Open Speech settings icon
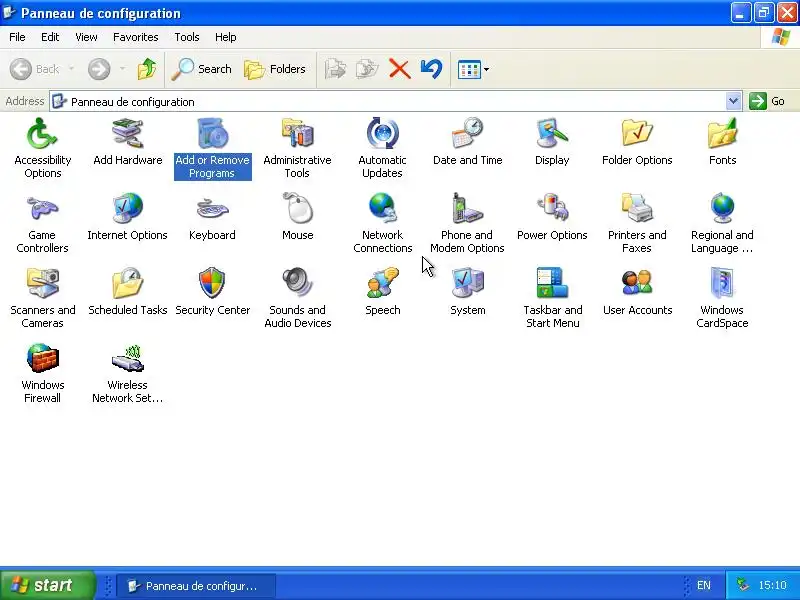The height and width of the screenshot is (600, 800). (x=382, y=292)
